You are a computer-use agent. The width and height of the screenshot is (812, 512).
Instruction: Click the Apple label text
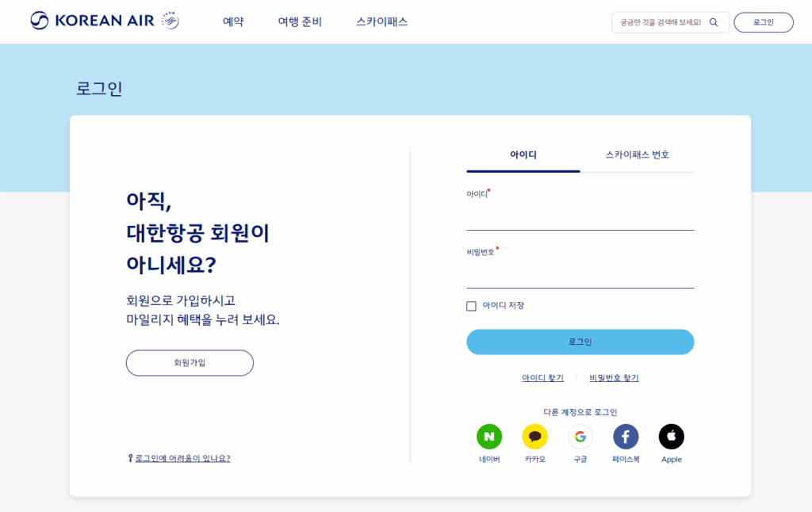tap(672, 459)
